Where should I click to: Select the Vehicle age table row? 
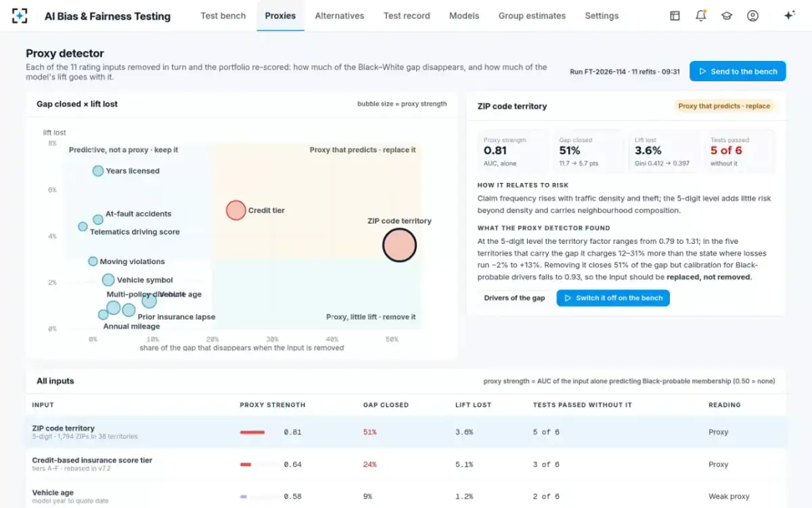point(406,496)
